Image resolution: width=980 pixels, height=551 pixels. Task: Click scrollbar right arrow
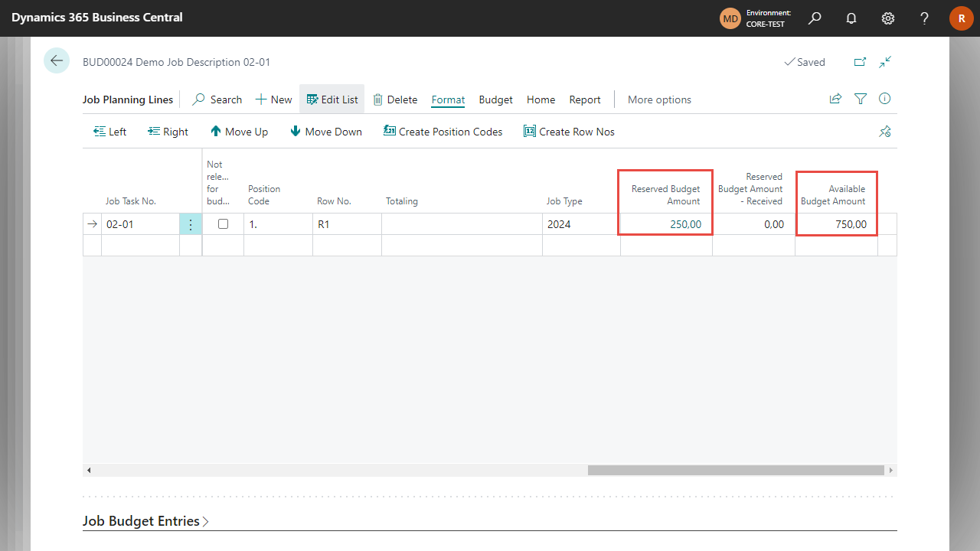tap(890, 470)
